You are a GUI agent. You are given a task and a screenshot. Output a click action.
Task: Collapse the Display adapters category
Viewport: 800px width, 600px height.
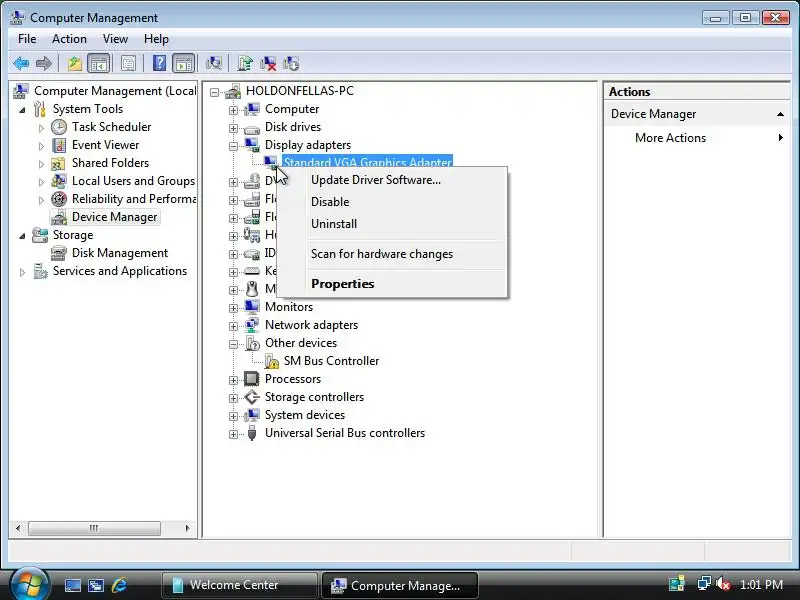tap(233, 146)
